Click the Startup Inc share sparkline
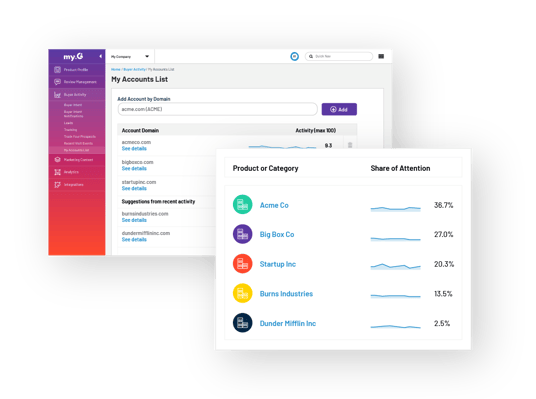This screenshot has height=399, width=536. [396, 266]
